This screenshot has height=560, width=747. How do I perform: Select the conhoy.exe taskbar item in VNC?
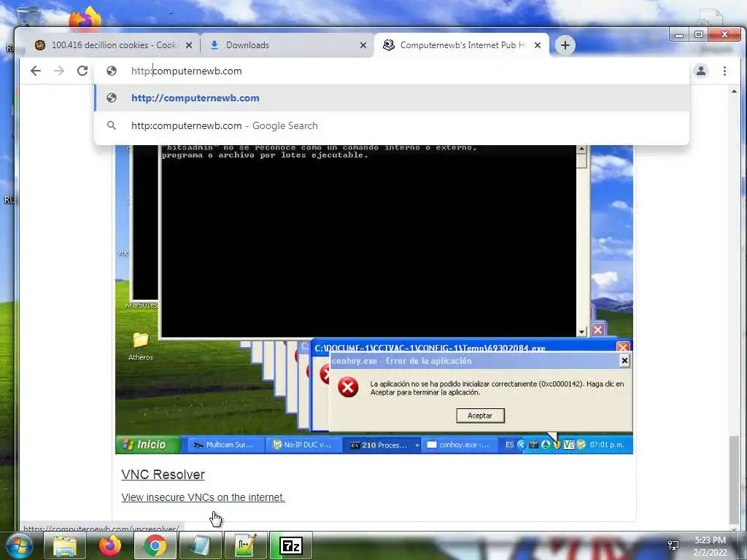(x=458, y=445)
